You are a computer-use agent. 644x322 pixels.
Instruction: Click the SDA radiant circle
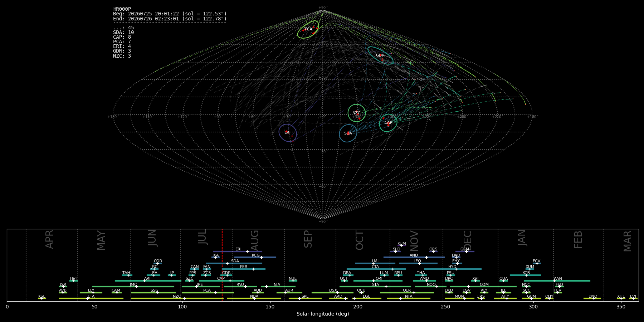tap(348, 133)
